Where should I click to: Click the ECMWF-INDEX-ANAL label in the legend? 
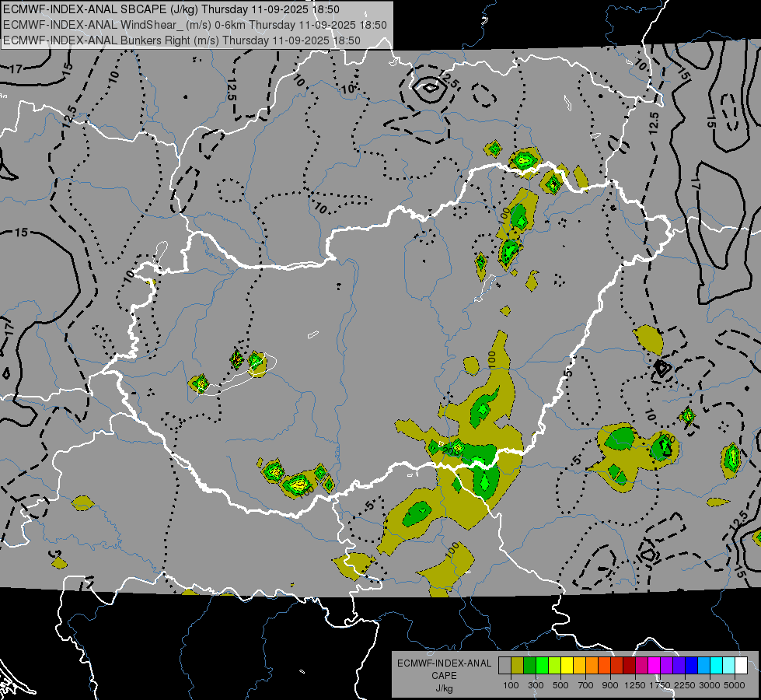444,663
